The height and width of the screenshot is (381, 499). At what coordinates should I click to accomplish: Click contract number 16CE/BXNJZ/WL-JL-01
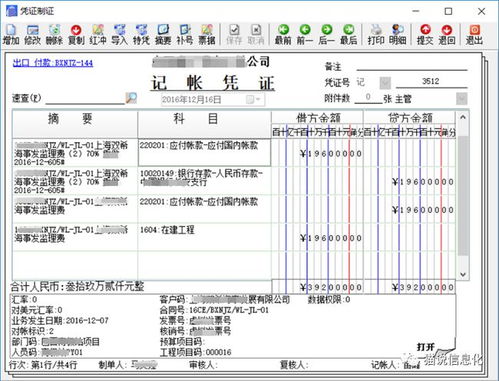coord(229,310)
